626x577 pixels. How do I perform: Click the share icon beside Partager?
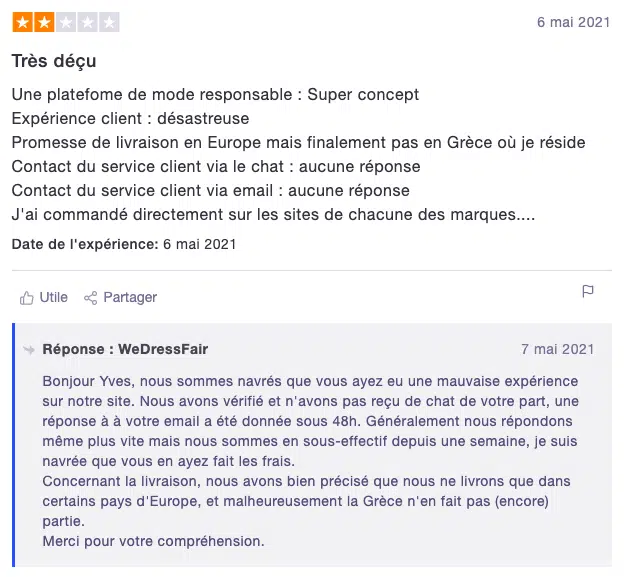[91, 297]
